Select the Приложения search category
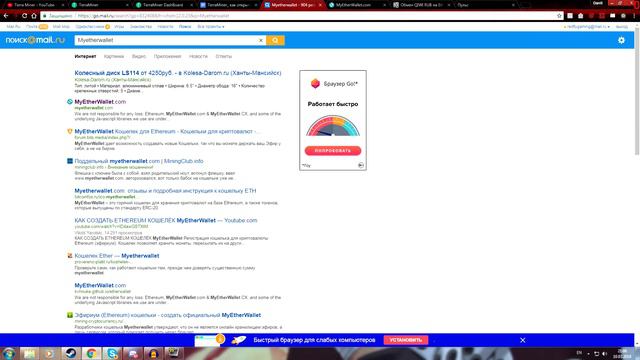The image size is (640, 360). 167,56
